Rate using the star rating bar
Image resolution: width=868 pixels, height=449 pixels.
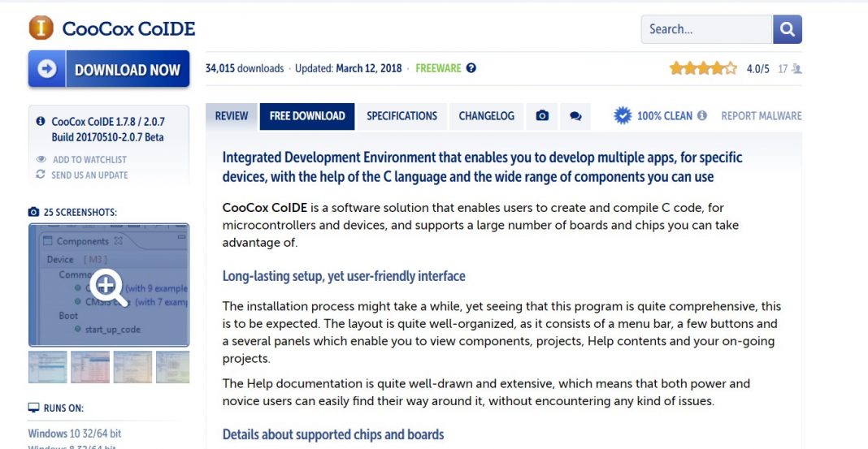[x=703, y=69]
